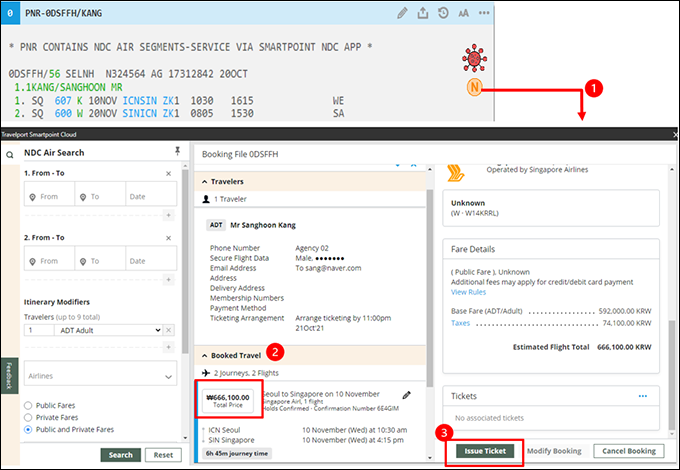Click the Issue Ticket button
Screen dimensions: 680x470
[485, 451]
